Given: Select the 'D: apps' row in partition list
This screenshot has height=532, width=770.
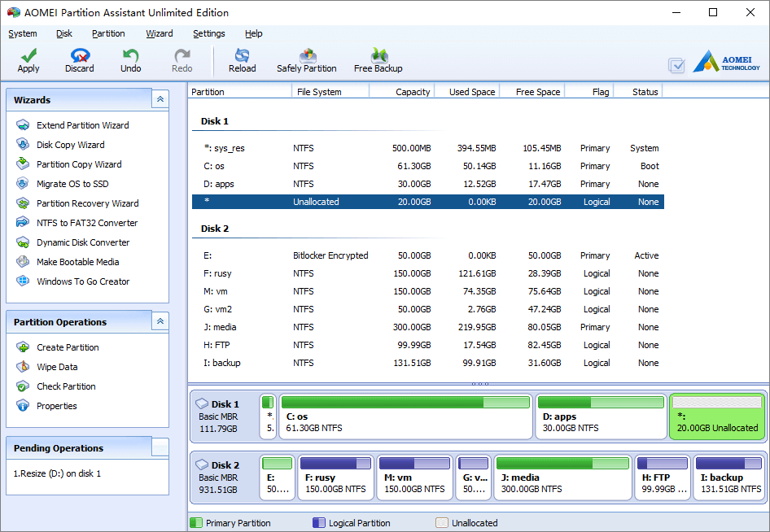Looking at the screenshot, I should 427,184.
